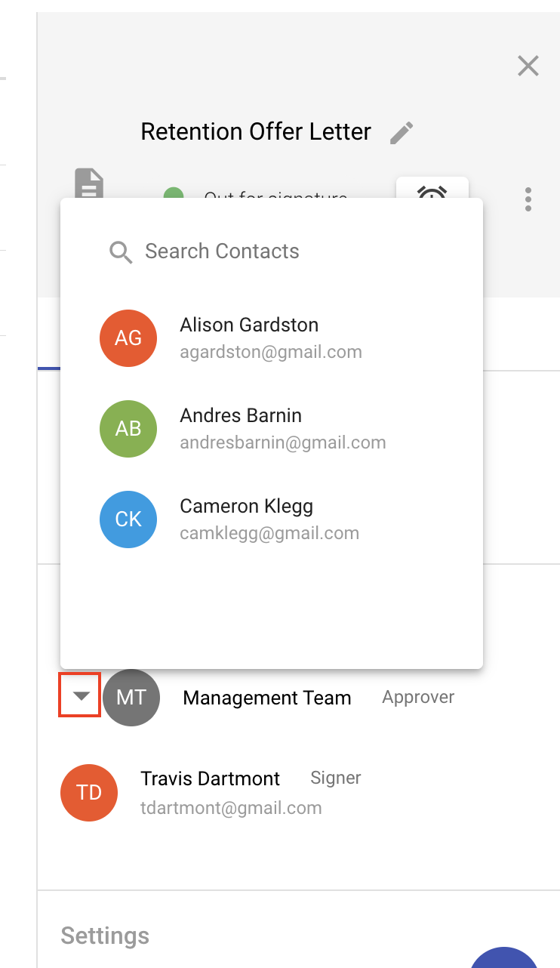The width and height of the screenshot is (560, 968).
Task: Click the green AB avatar circle
Action: click(x=128, y=428)
